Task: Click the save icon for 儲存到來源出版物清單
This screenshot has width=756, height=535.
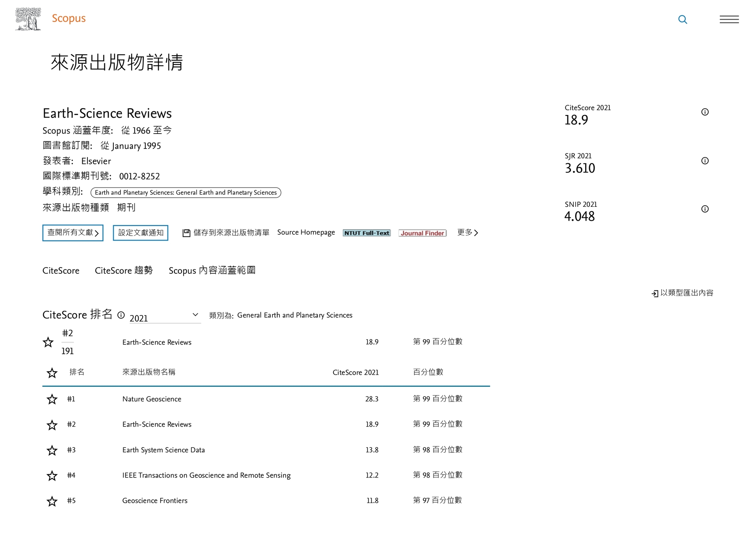Action: click(x=186, y=233)
